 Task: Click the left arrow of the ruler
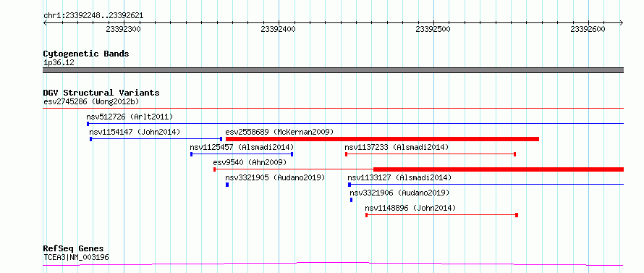46,23
